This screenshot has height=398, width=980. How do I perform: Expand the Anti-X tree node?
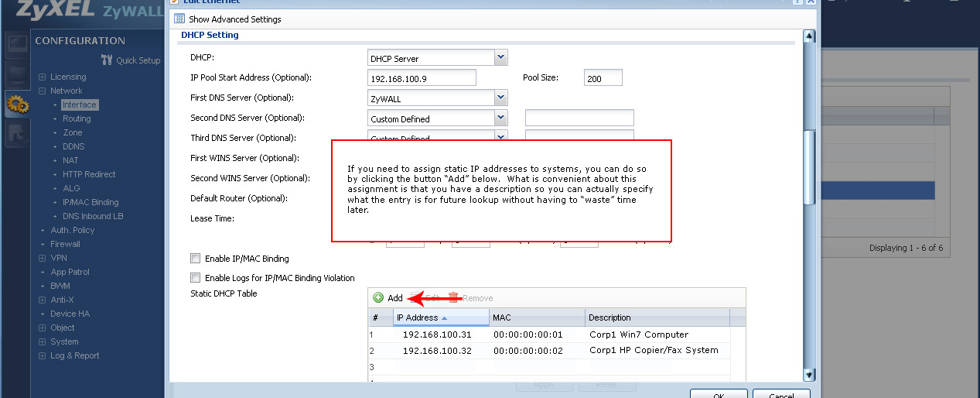click(x=43, y=300)
